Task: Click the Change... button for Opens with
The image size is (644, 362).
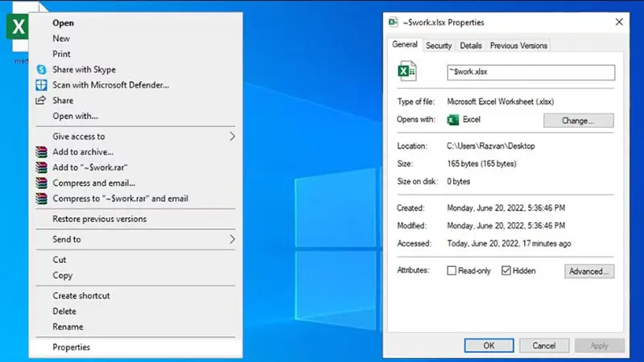Action: (x=578, y=121)
